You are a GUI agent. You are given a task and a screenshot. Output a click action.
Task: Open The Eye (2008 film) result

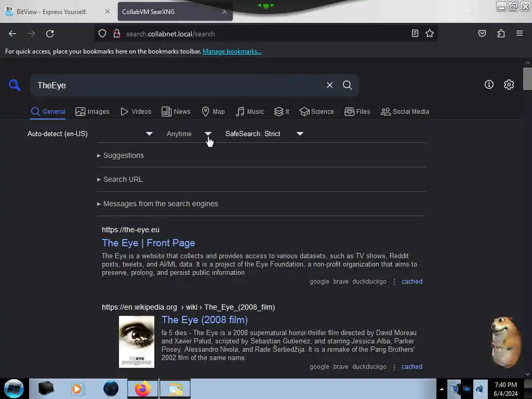205,320
